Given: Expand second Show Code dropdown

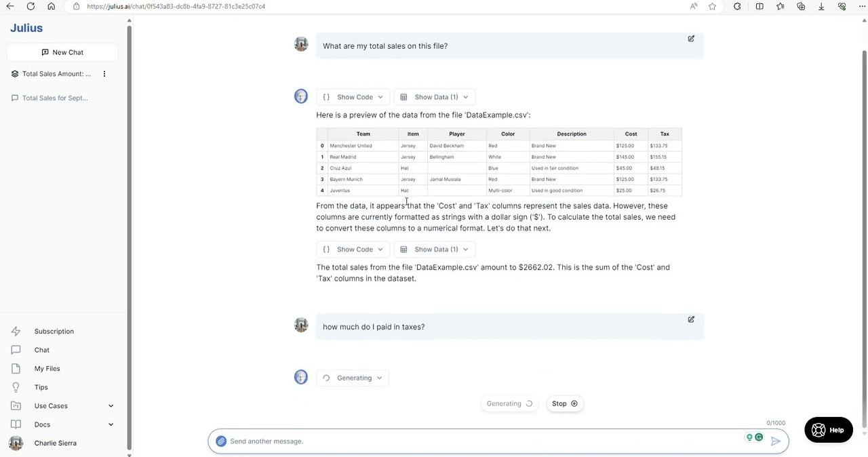Looking at the screenshot, I should tap(353, 250).
